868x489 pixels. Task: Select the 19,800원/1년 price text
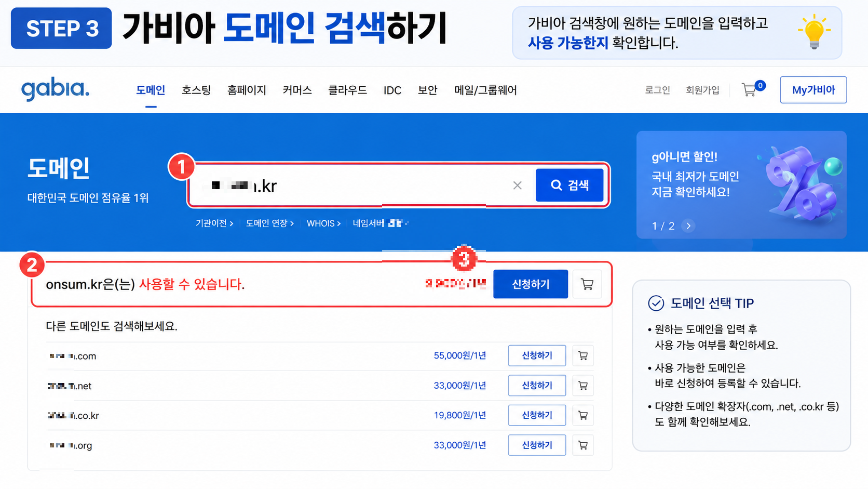tap(460, 415)
